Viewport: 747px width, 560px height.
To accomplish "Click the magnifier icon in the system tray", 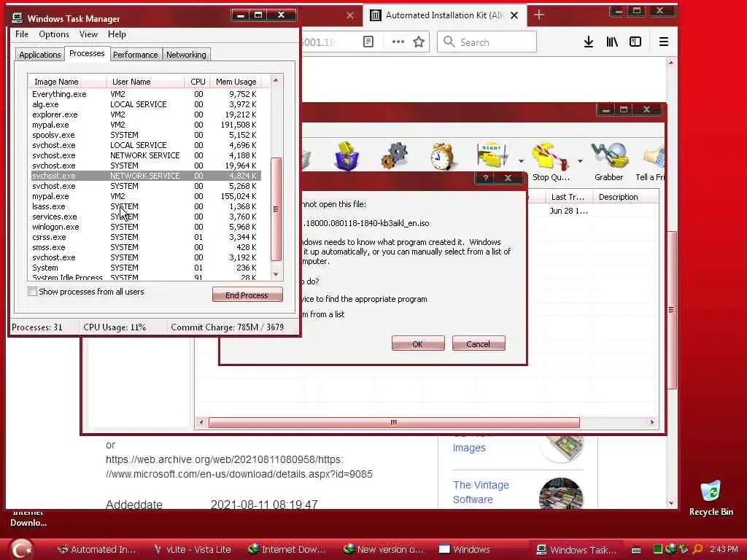I will pos(697,549).
